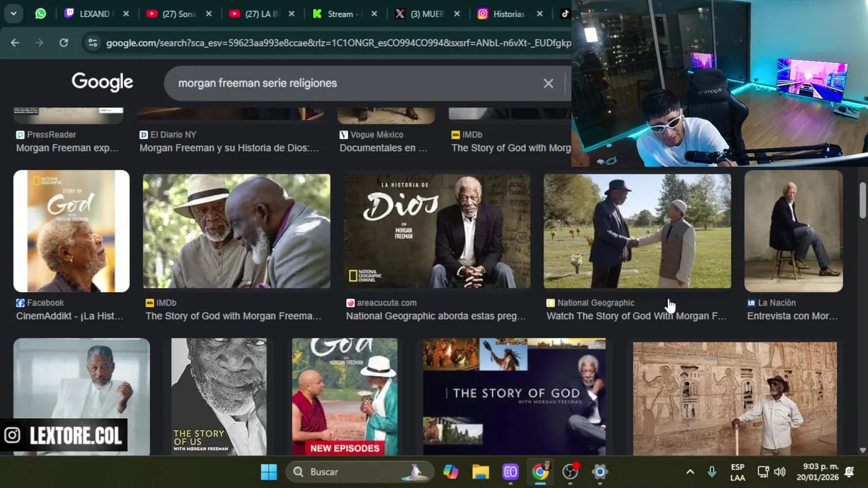The height and width of the screenshot is (488, 868).
Task: Click the La Nación source favicon
Action: (x=751, y=303)
